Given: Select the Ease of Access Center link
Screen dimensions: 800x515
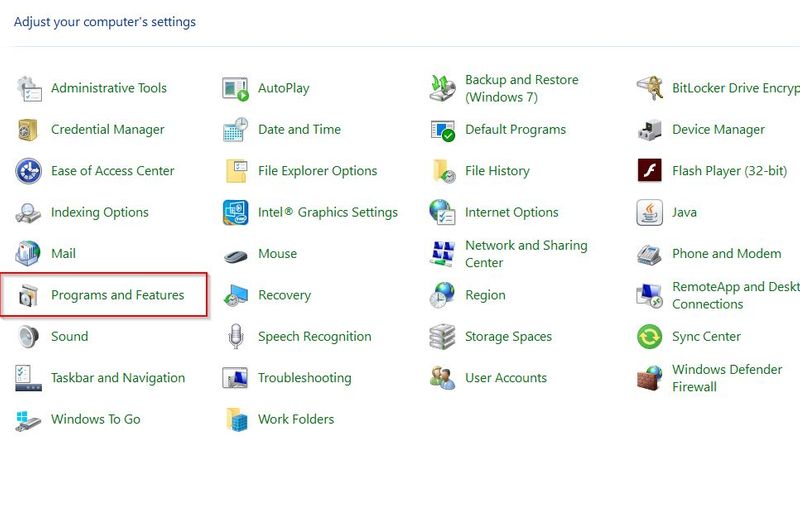Looking at the screenshot, I should click(x=112, y=171).
